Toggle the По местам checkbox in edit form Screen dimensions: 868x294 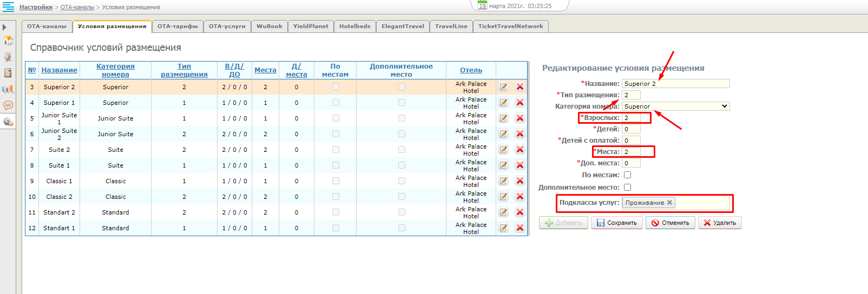[627, 175]
